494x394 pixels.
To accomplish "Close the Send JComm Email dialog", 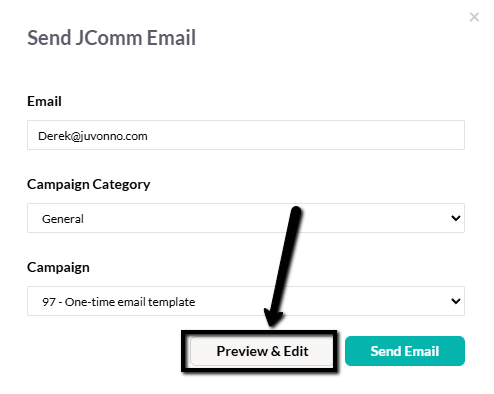I will pos(474,17).
